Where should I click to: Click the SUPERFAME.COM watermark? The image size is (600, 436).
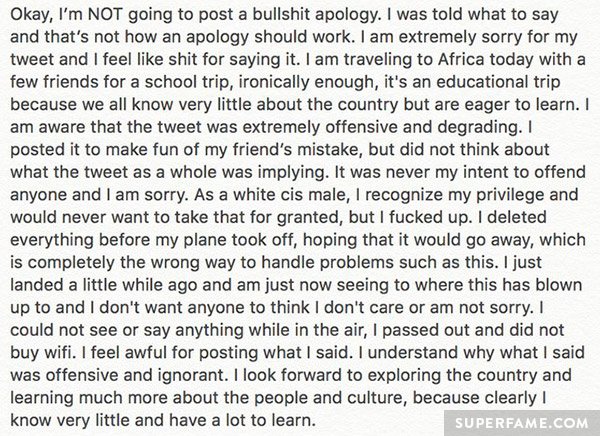[x=522, y=423]
